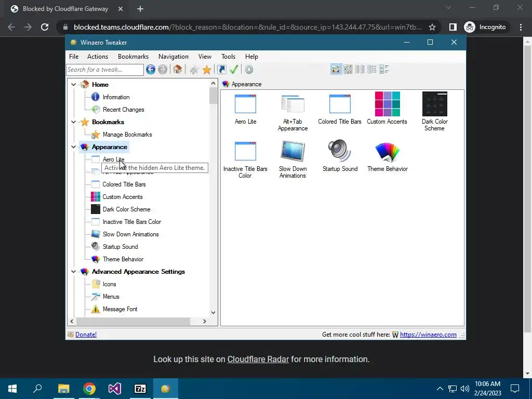
Task: Click the Donate! link
Action: pos(86,335)
